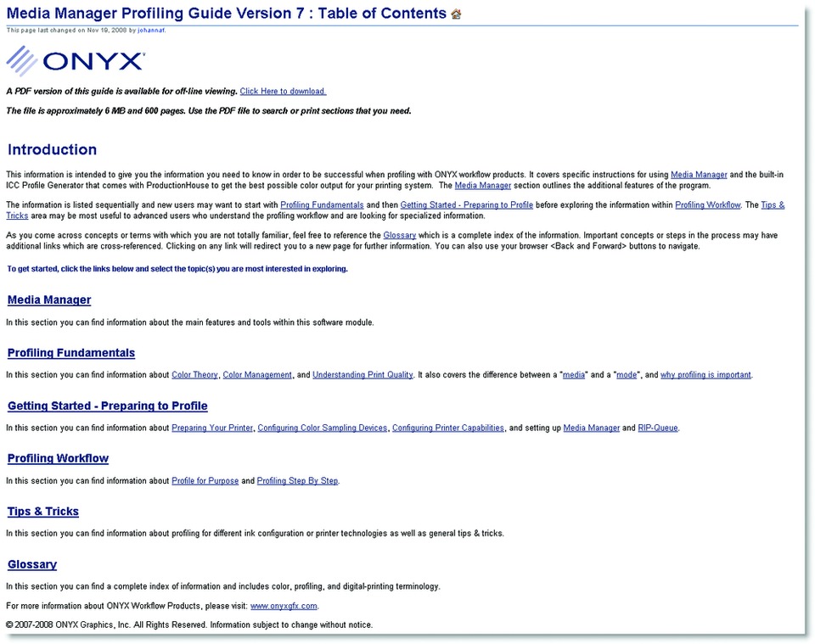Click the '© 2007-2008 ONYX Graphics, Inc.' copyright line

[x=189, y=624]
